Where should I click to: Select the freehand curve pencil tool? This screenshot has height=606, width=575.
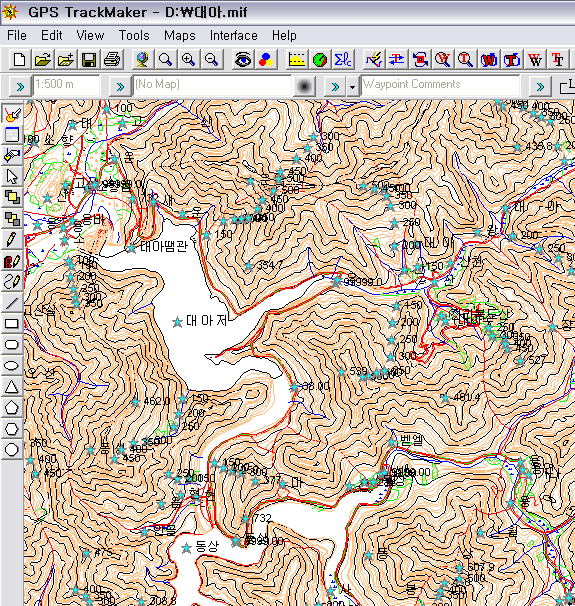pyautogui.click(x=12, y=282)
